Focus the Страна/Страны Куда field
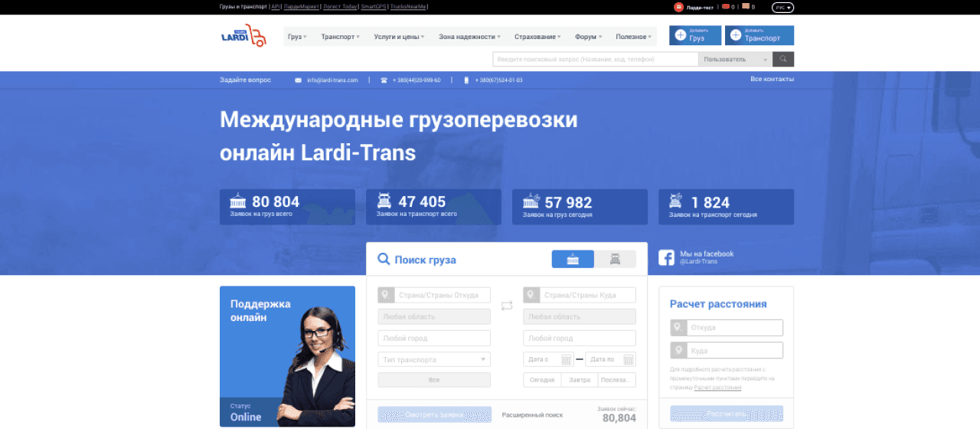 coord(587,295)
